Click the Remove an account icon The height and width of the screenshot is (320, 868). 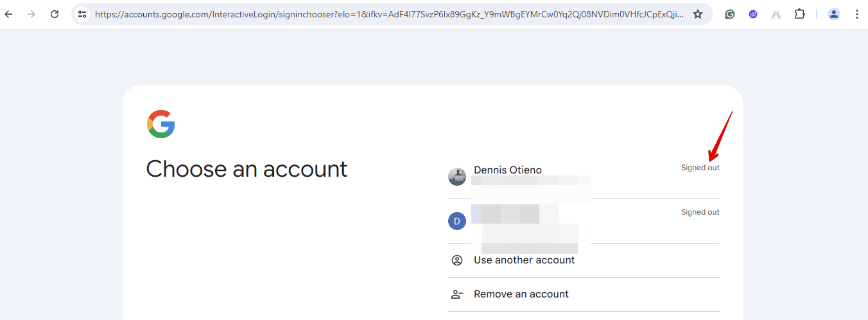(x=457, y=294)
